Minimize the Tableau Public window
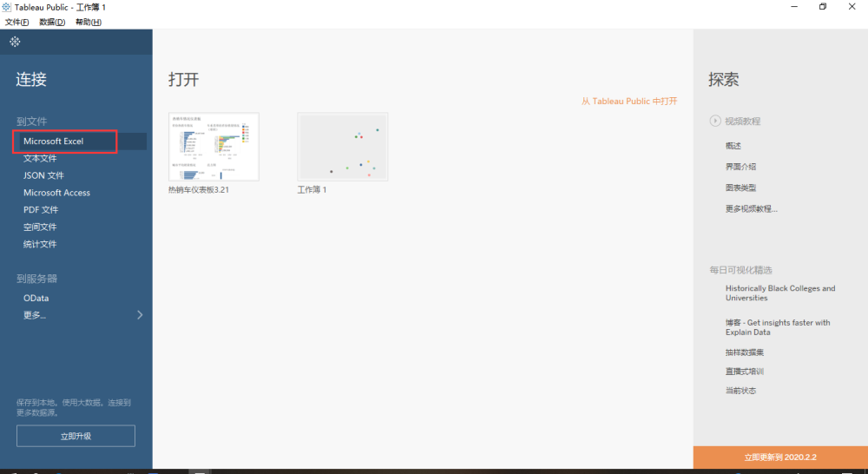The height and width of the screenshot is (474, 868). (794, 7)
